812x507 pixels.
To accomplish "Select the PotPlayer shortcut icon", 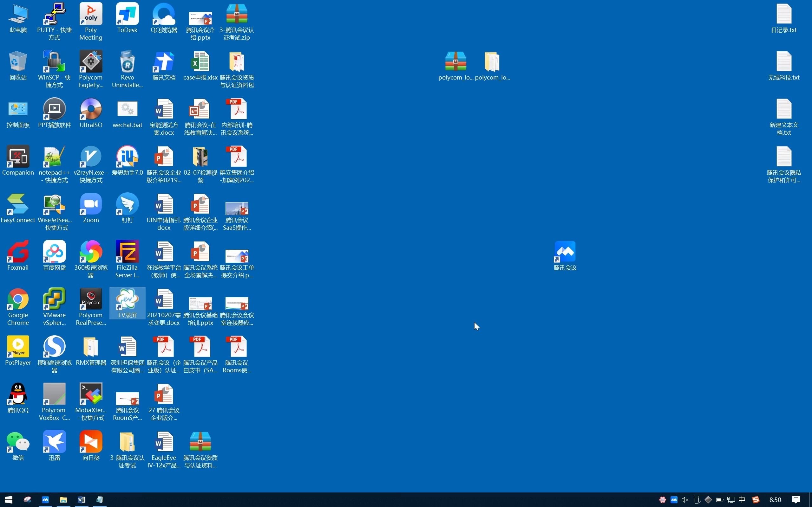I will point(18,347).
